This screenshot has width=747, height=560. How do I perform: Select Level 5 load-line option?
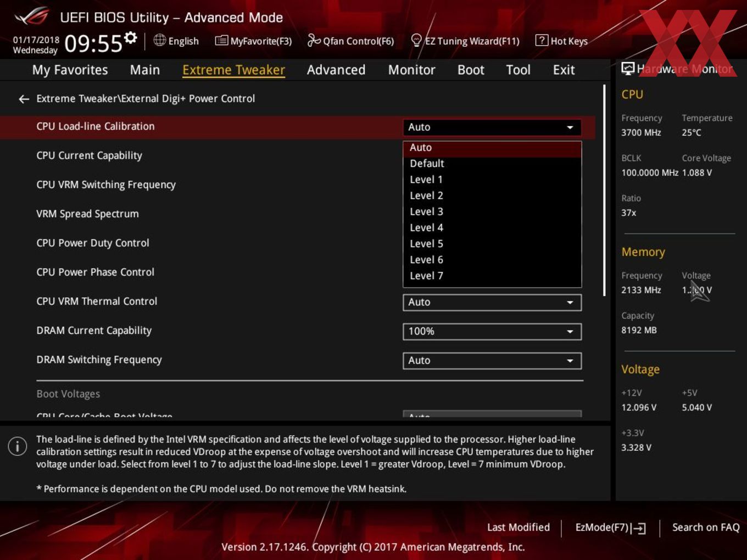[x=492, y=244]
